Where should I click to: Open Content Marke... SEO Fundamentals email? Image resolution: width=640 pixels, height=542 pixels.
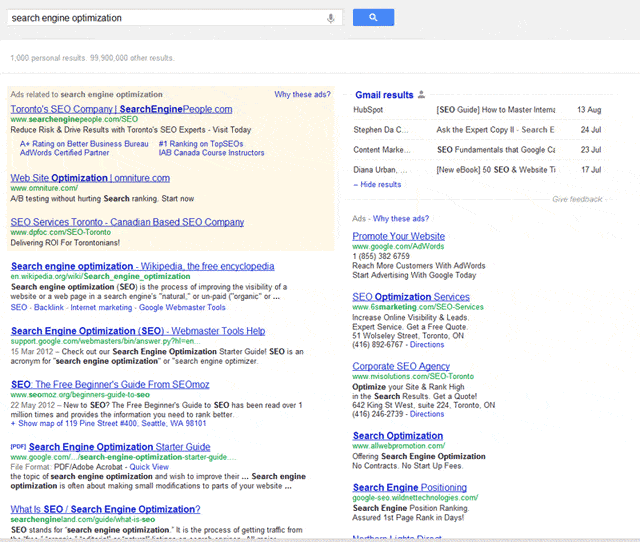[477, 150]
